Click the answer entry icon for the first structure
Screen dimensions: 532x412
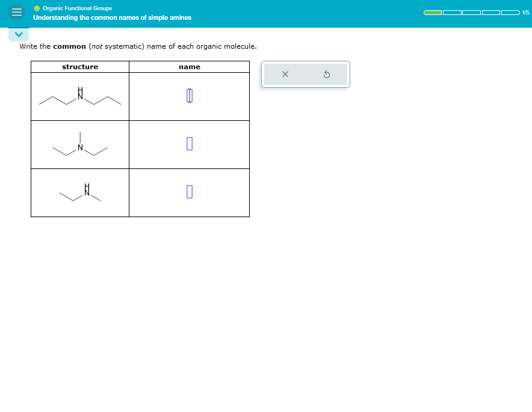pyautogui.click(x=189, y=96)
